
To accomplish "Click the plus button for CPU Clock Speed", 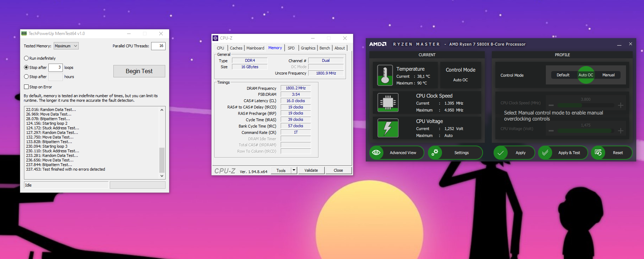I will coord(621,105).
